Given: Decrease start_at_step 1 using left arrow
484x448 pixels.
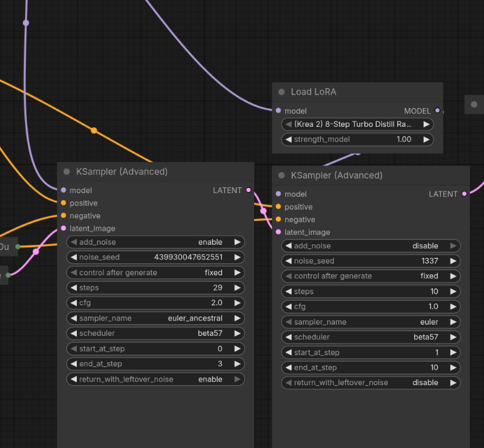Looking at the screenshot, I should [x=289, y=352].
